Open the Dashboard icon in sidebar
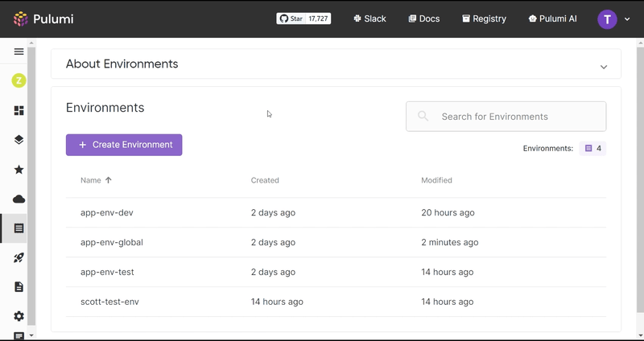The image size is (644, 341). 19,110
